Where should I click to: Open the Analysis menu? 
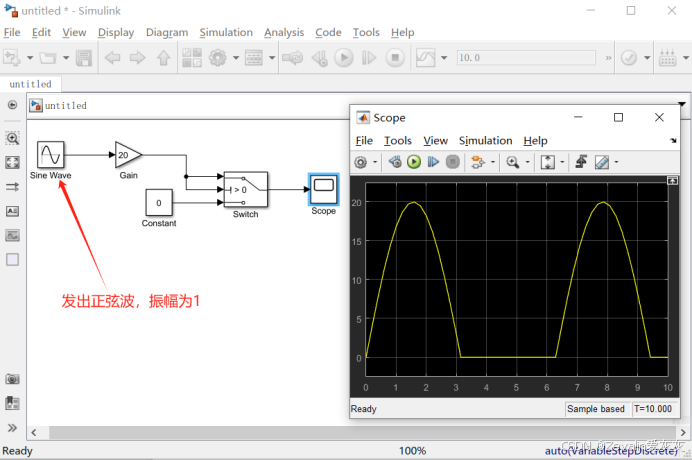click(284, 32)
